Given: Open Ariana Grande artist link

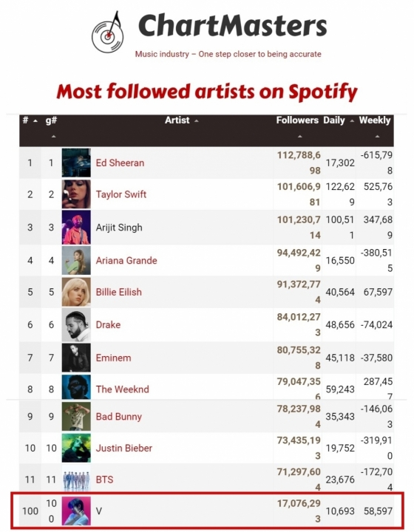Looking at the screenshot, I should click(x=126, y=261).
